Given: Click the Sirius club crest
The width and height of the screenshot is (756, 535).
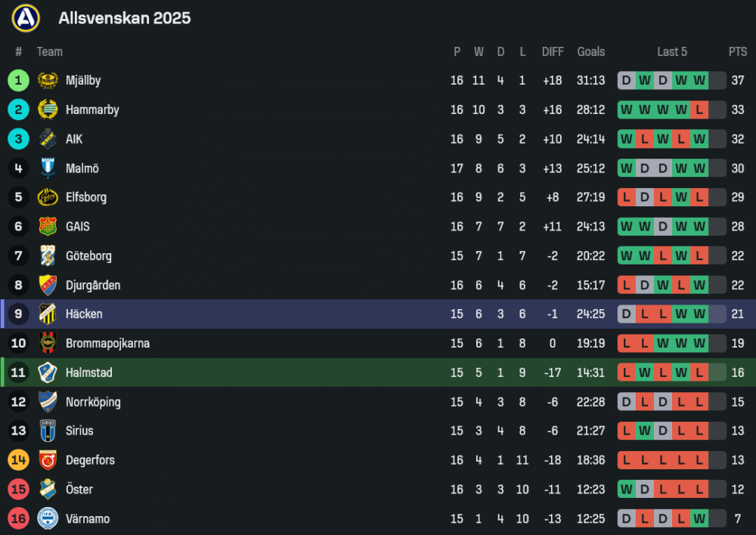Looking at the screenshot, I should (x=48, y=431).
